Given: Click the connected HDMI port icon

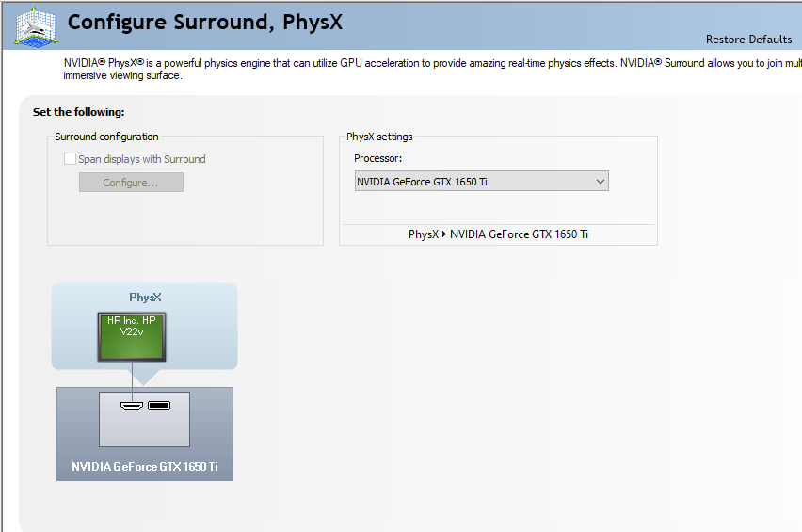Looking at the screenshot, I should (x=132, y=405).
